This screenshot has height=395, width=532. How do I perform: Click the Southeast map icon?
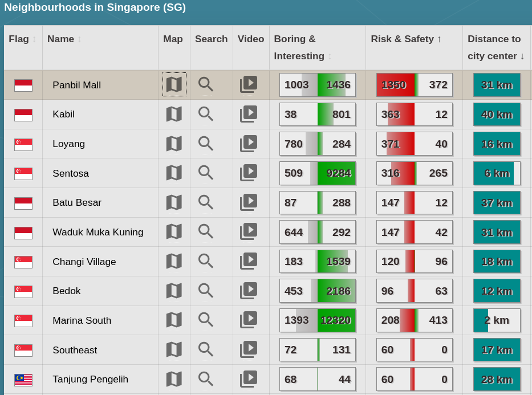[x=174, y=349]
